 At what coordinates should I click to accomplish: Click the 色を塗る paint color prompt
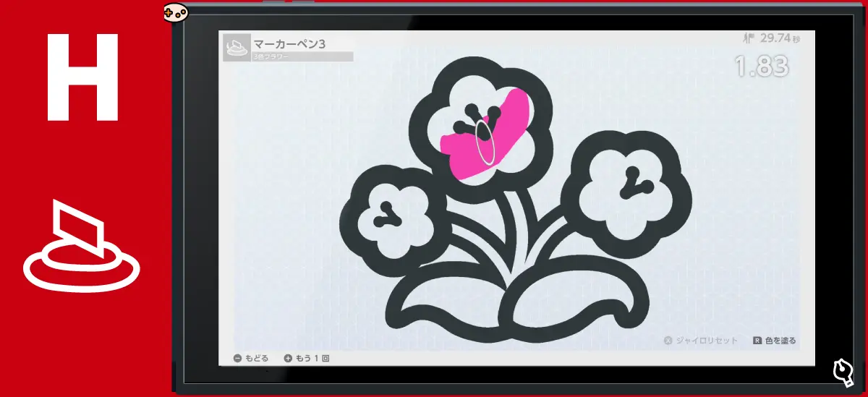click(x=774, y=341)
